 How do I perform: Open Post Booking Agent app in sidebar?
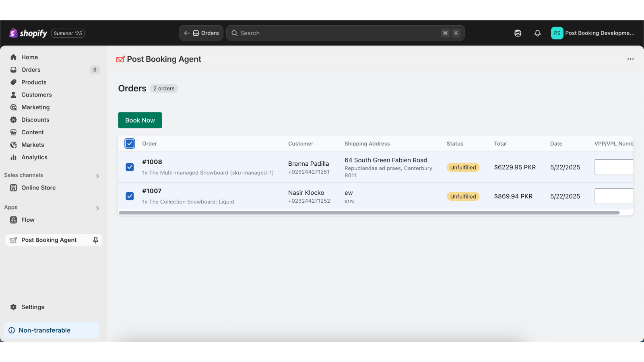click(49, 240)
